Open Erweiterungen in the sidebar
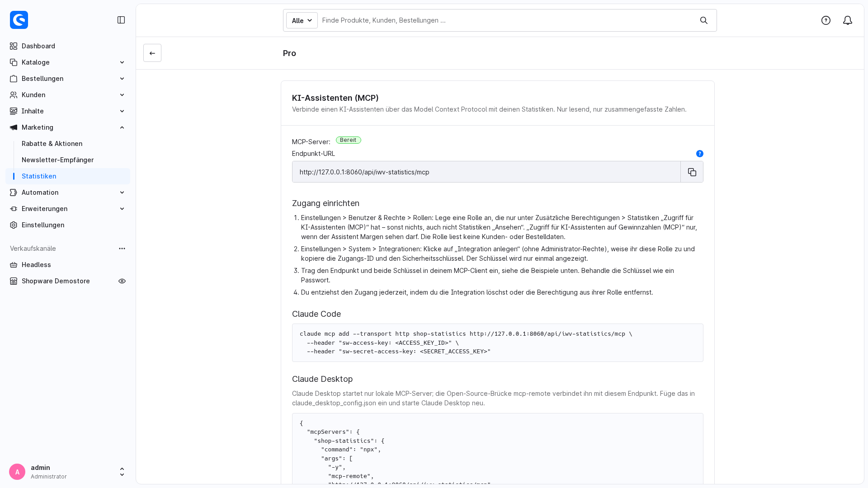The height and width of the screenshot is (488, 868). pos(68,209)
